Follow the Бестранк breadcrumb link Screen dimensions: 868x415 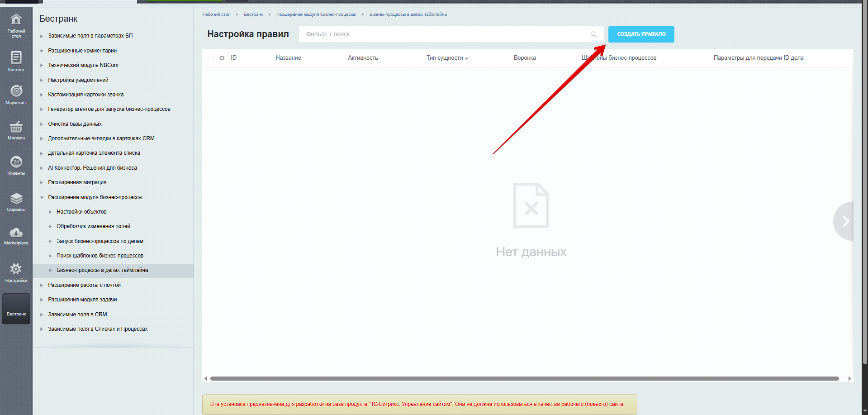click(253, 14)
